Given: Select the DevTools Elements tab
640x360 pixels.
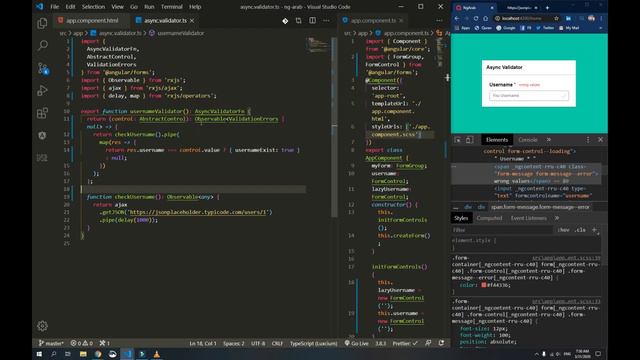Looking at the screenshot, I should [x=497, y=140].
